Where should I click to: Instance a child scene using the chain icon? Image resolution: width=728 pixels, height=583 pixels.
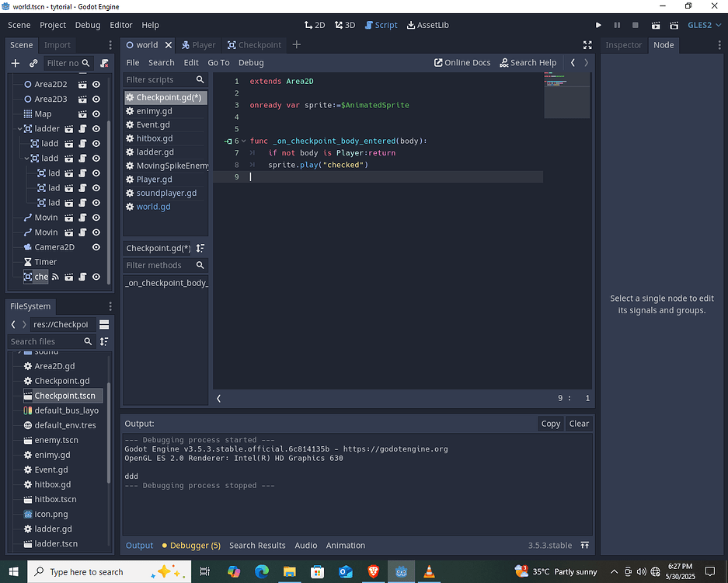pos(33,63)
